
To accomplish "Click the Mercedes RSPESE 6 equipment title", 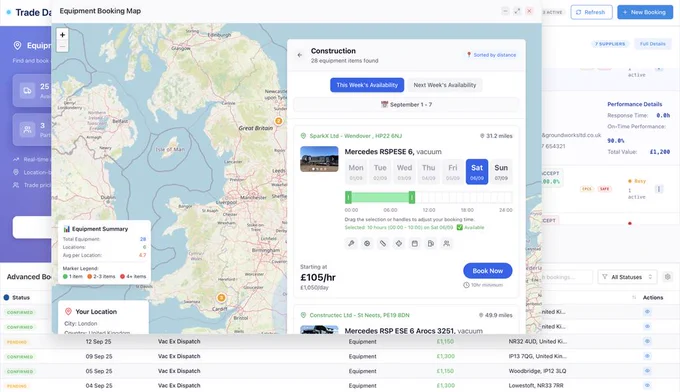I will 393,151.
